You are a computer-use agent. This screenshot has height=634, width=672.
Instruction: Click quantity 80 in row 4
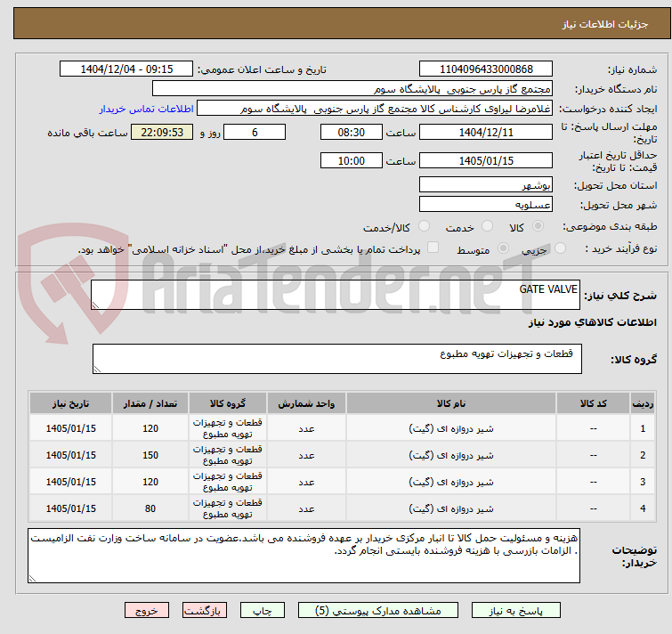(x=150, y=508)
